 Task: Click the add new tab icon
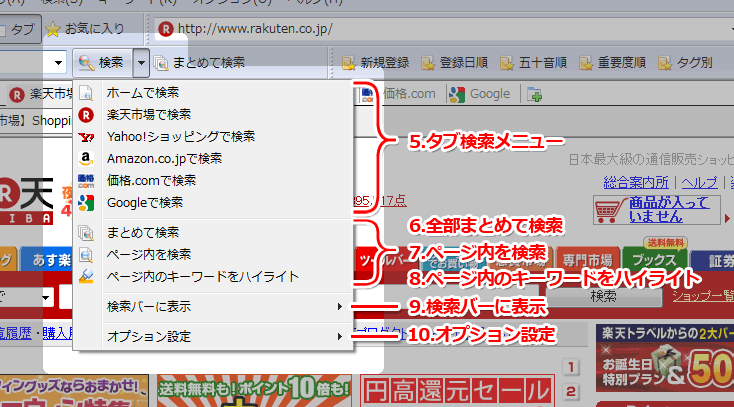point(534,95)
